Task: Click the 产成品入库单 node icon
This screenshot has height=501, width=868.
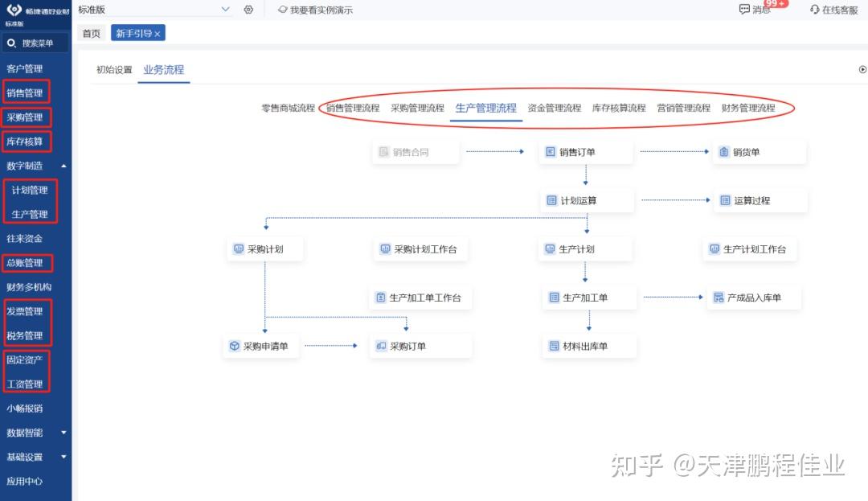Action: 719,298
